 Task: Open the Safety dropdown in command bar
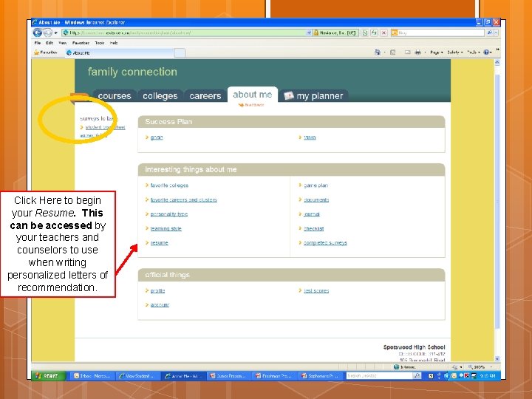coord(455,52)
